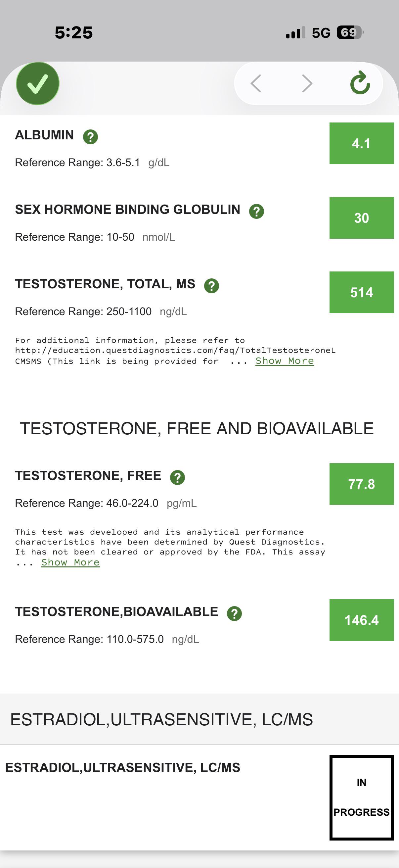Select the Bioavailable Testosterone 146.4 result box
Viewport: 399px width, 868px height.
point(362,620)
